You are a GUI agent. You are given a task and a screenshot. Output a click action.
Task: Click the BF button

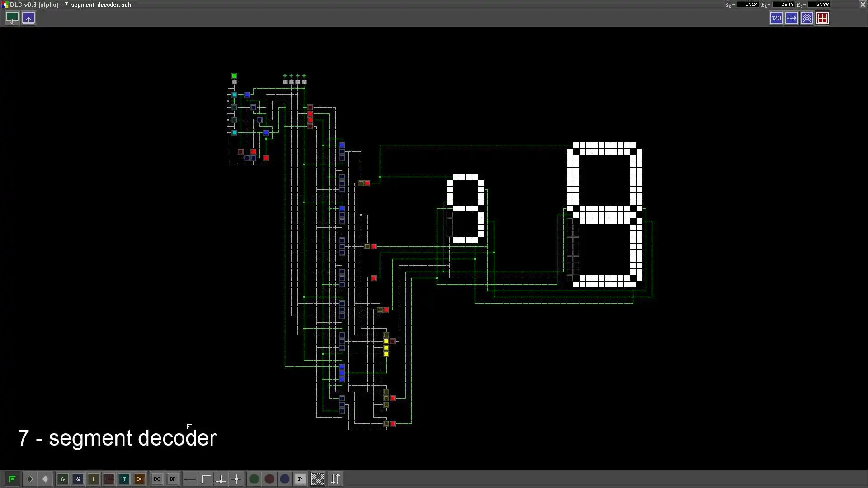[x=172, y=479]
